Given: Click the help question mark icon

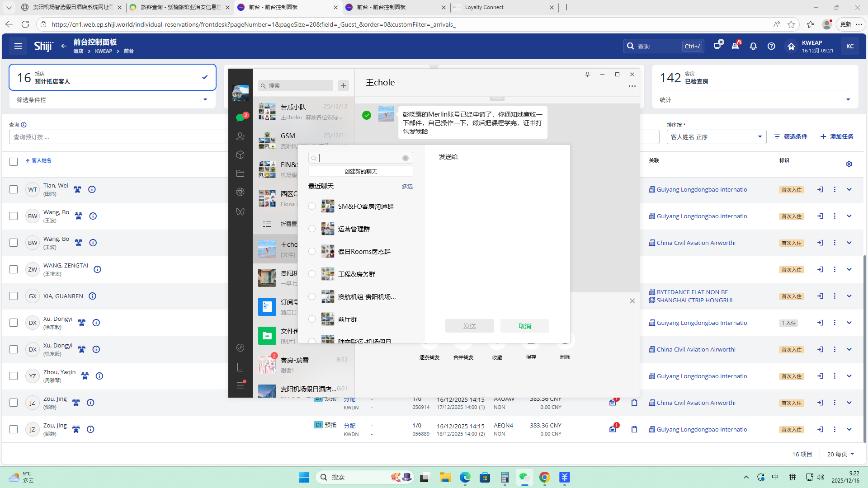Looking at the screenshot, I should (x=771, y=46).
